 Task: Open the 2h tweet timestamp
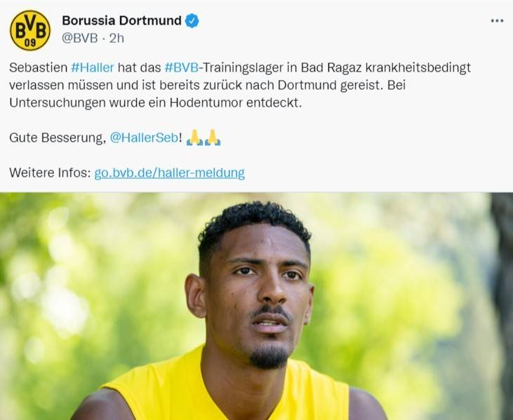click(x=116, y=39)
